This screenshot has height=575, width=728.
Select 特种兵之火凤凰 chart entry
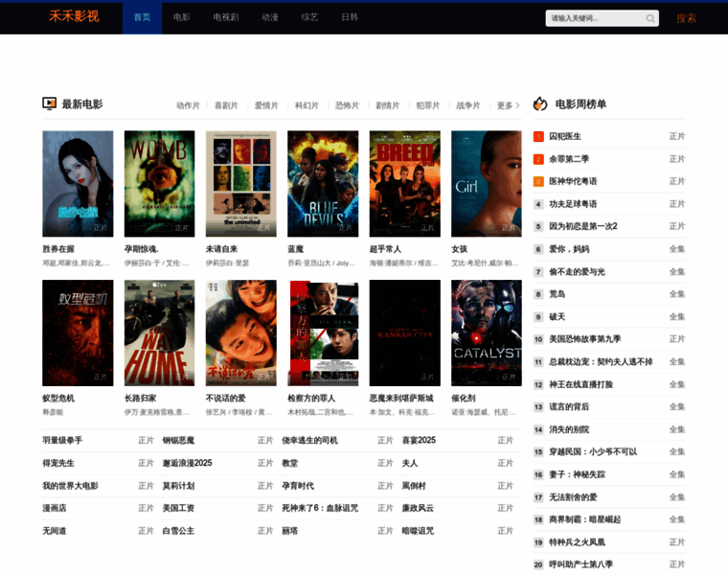click(x=577, y=542)
